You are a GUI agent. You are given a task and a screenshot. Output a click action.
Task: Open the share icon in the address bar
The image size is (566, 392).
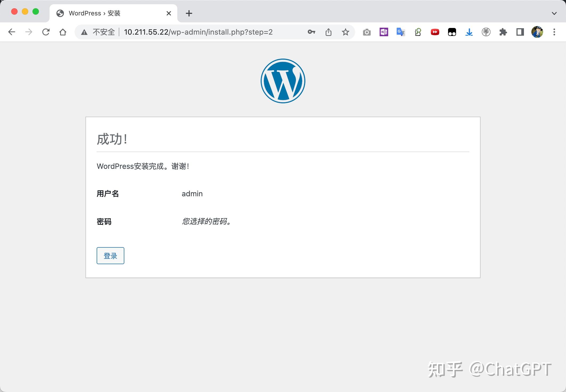329,32
